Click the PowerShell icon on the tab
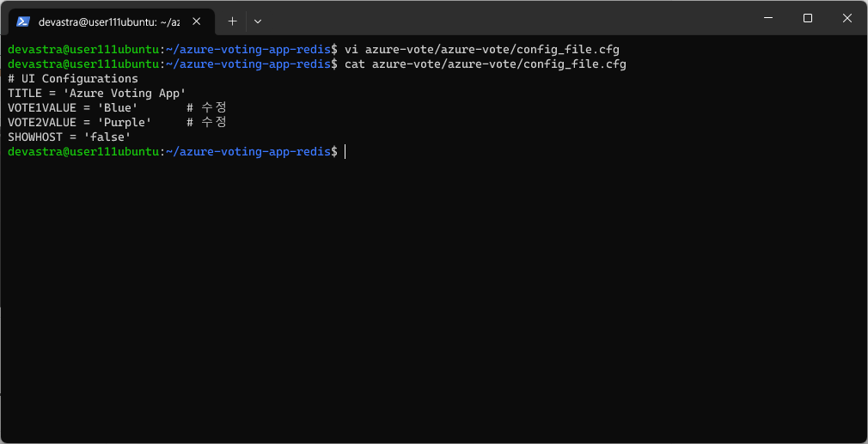The width and height of the screenshot is (868, 444). (x=22, y=21)
